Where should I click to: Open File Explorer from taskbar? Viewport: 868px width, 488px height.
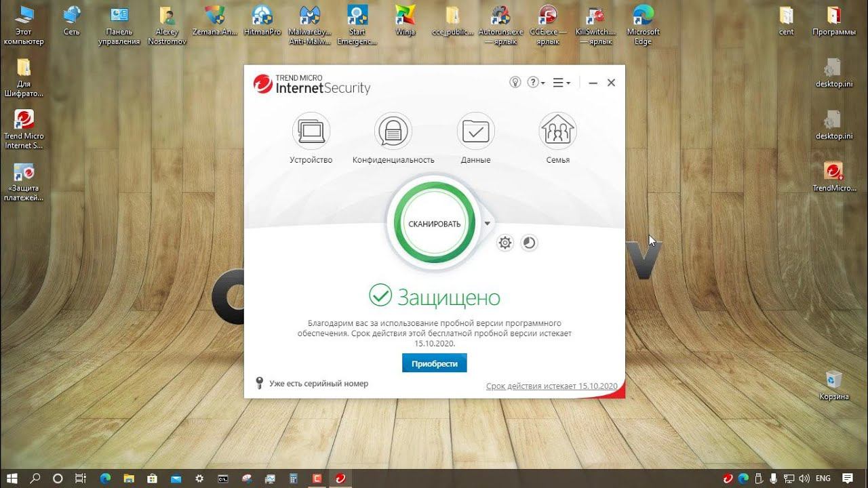128,479
